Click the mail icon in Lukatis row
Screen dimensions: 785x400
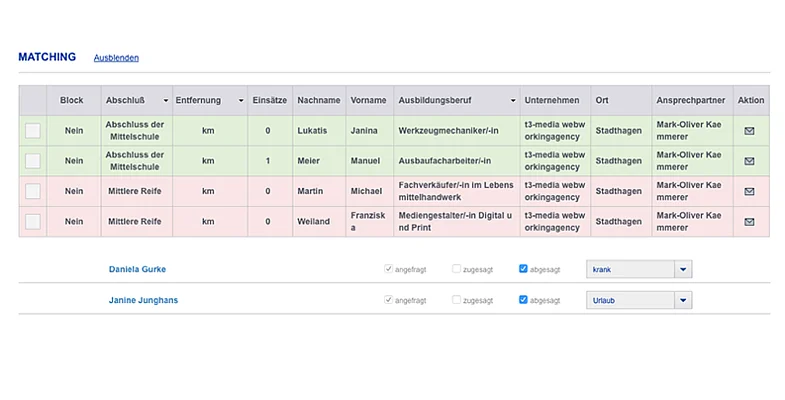click(750, 131)
